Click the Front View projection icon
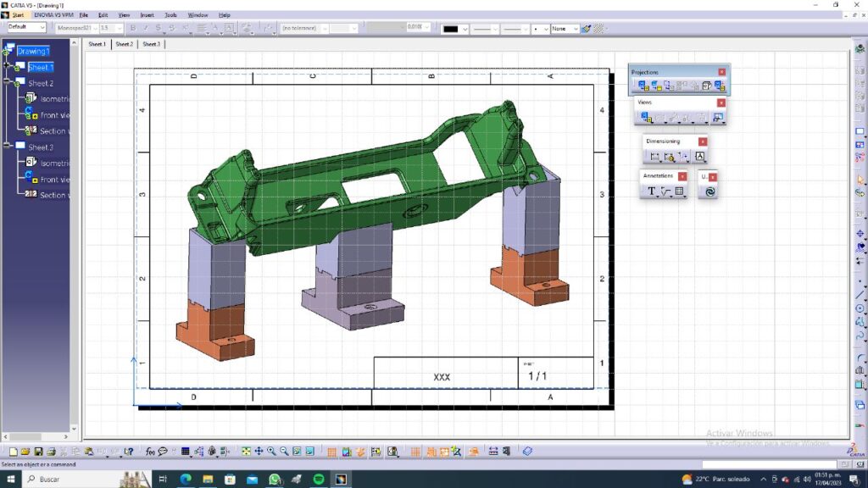The image size is (868, 488). pos(643,86)
